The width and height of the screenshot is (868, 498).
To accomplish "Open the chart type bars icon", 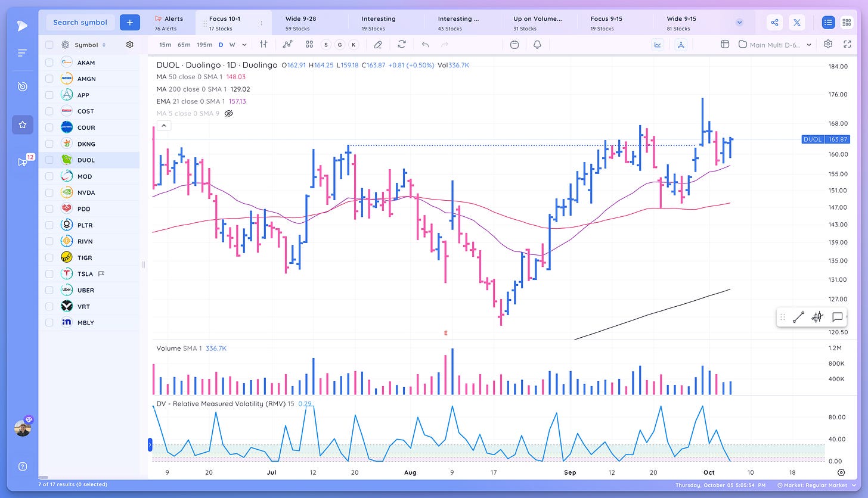I will tap(263, 44).
